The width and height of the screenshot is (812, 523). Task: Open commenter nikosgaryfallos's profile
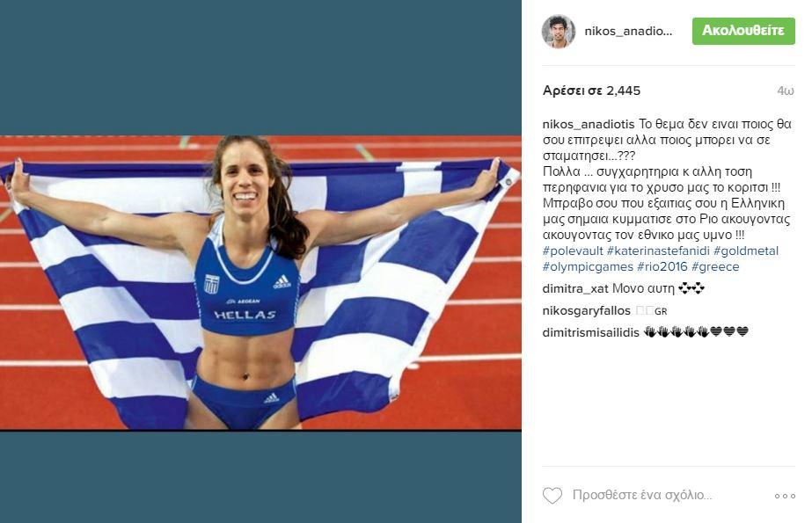(x=586, y=311)
